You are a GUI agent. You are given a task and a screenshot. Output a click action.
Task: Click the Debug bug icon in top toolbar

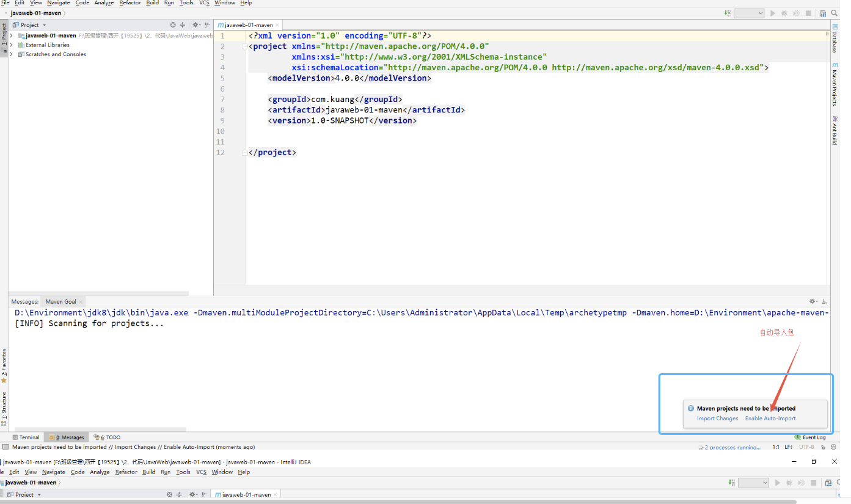[x=784, y=13]
